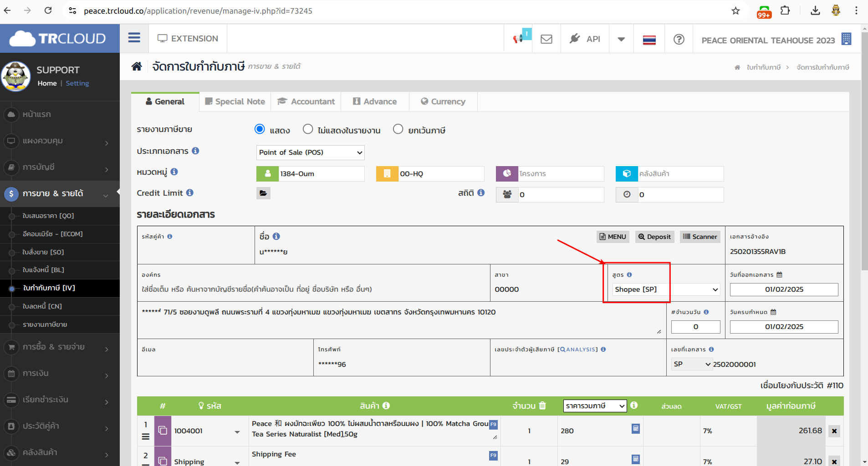Image resolution: width=868 pixels, height=466 pixels.
Task: Click the page vertical scrollbar
Action: coord(864,150)
